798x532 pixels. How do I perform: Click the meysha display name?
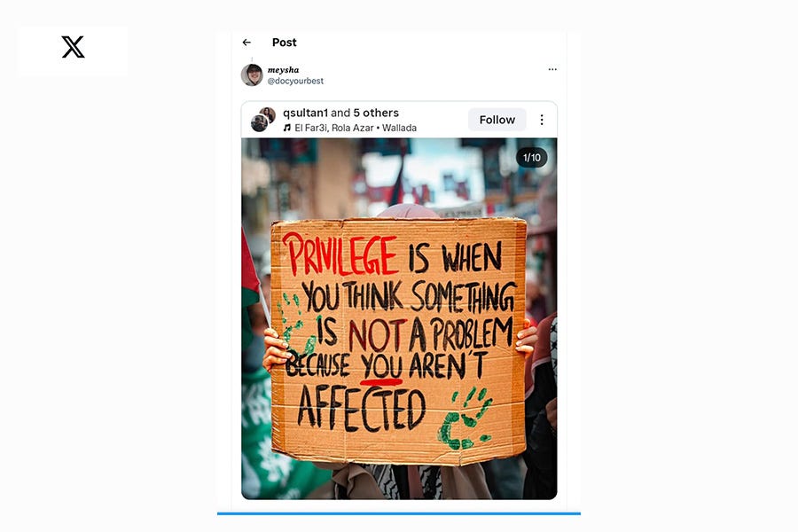[x=284, y=70]
